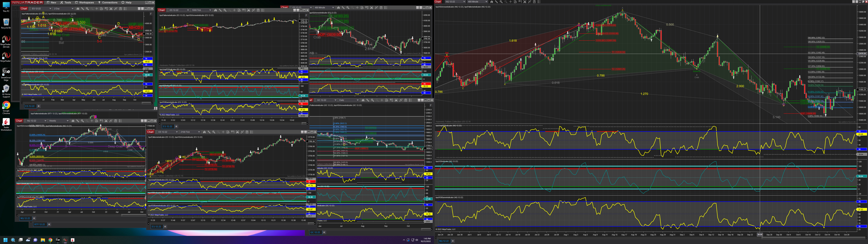Open strategies icon on NQ 480 Minute chart
The image size is (868, 244).
(x=534, y=2)
